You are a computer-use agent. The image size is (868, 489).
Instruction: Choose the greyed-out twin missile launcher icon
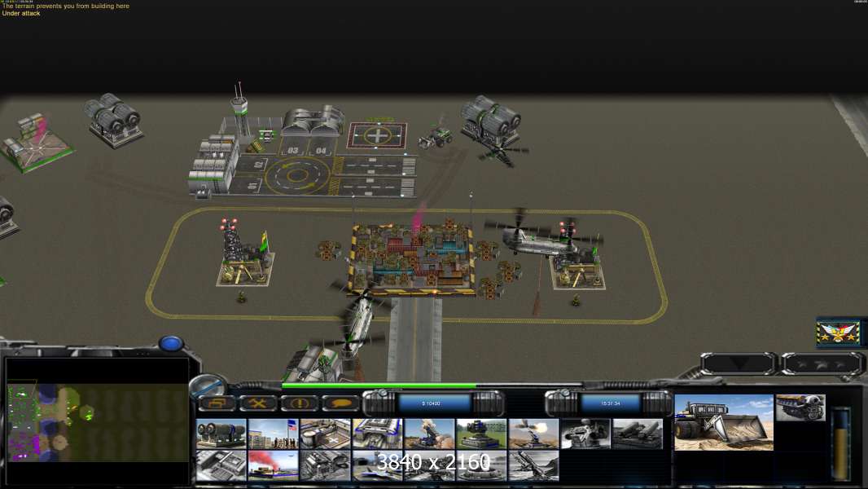tap(638, 433)
